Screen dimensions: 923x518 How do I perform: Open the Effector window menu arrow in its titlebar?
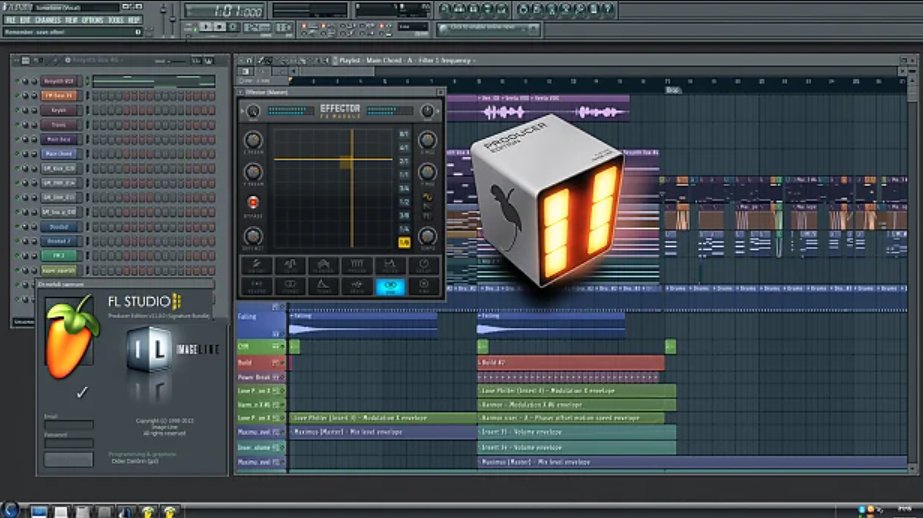tap(241, 93)
